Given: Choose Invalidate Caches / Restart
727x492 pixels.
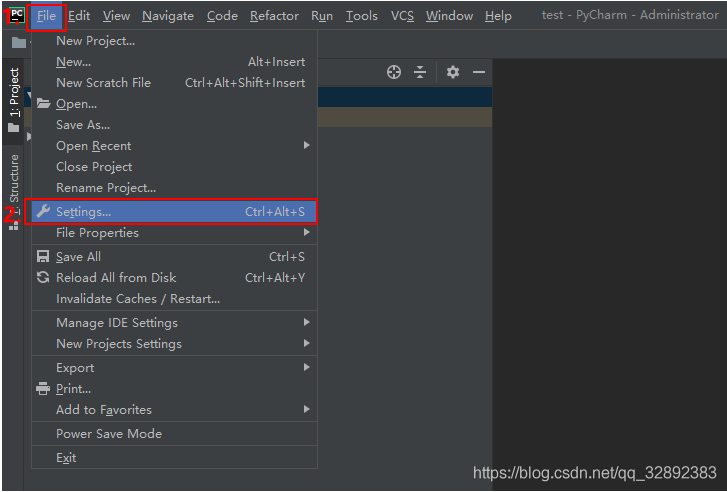Looking at the screenshot, I should (138, 299).
